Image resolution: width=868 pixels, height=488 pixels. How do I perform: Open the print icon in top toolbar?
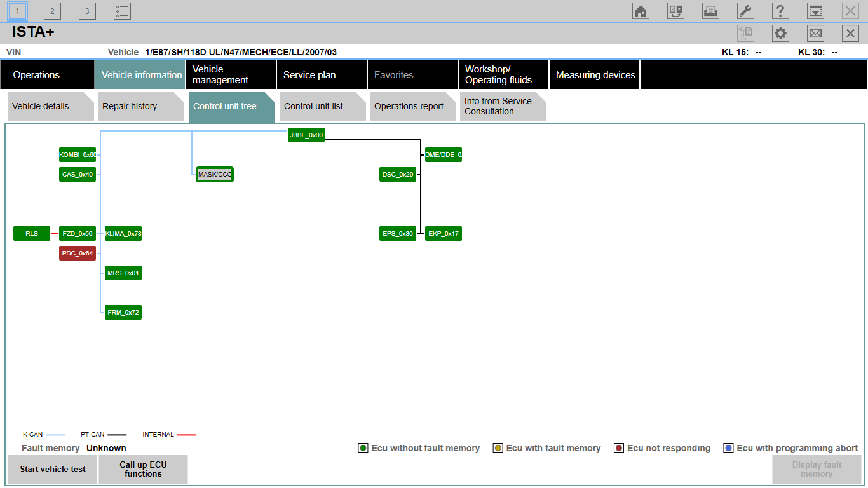click(710, 11)
